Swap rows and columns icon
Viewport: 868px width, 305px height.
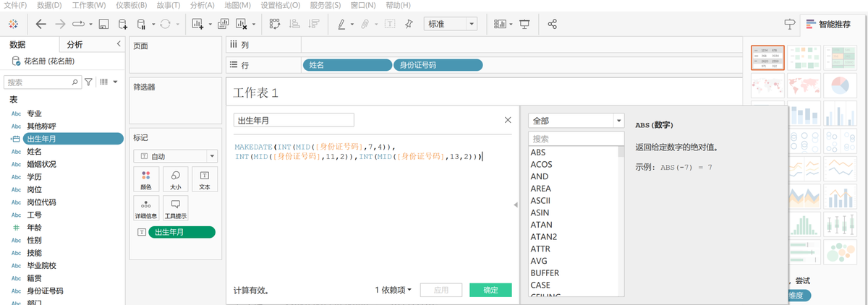[x=275, y=24]
